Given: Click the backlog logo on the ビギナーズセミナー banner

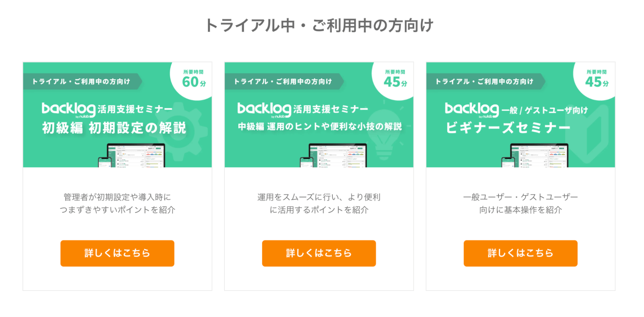Looking at the screenshot, I should pos(472,109).
